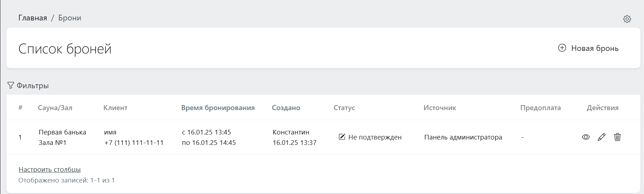Click the Источник column header
This screenshot has height=194, width=644.
[440, 108]
